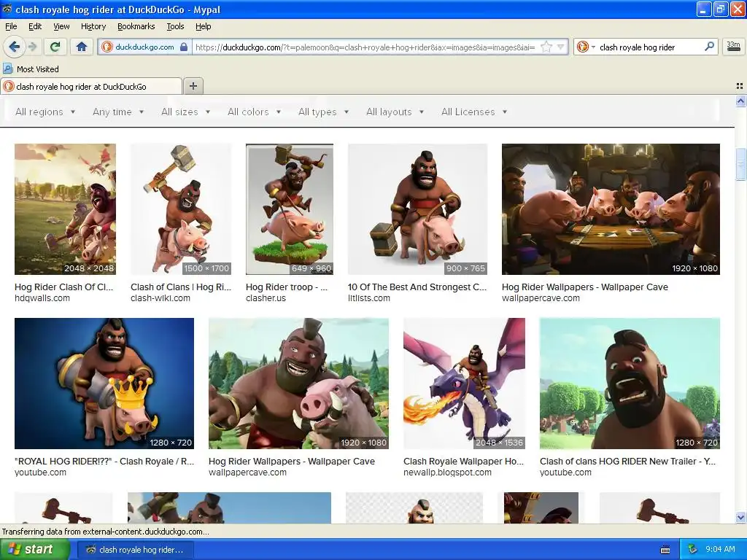Click the vertical scrollbar thumb
Viewport: 747px width, 560px height.
point(740,165)
